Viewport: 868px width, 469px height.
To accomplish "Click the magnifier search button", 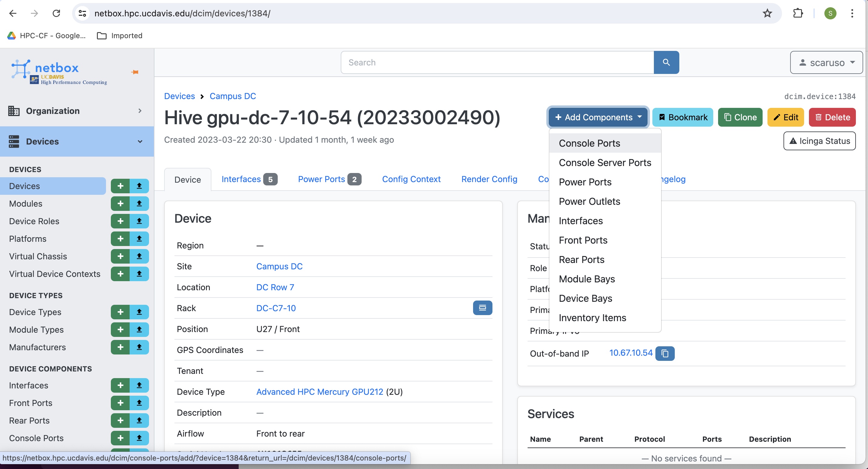I will coord(666,62).
